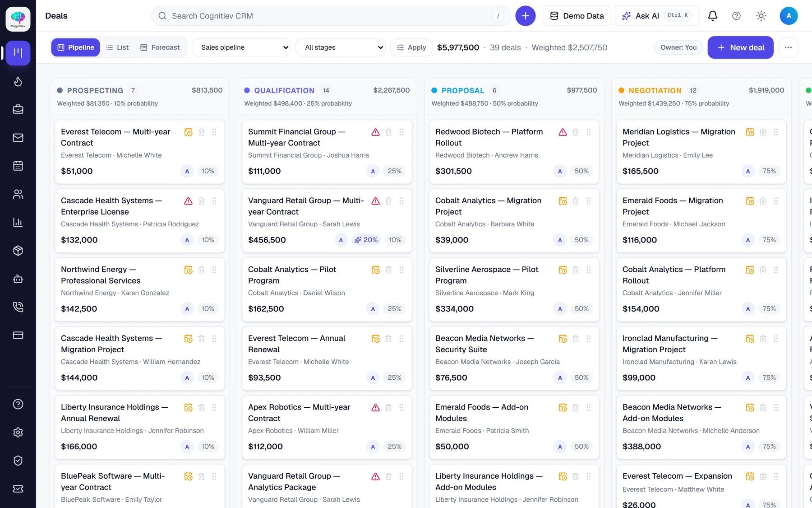The width and height of the screenshot is (812, 508).
Task: Open the Sales pipeline dropdown
Action: pos(241,47)
